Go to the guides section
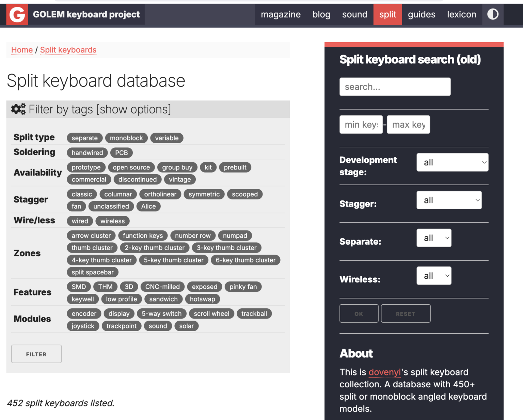 [422, 15]
